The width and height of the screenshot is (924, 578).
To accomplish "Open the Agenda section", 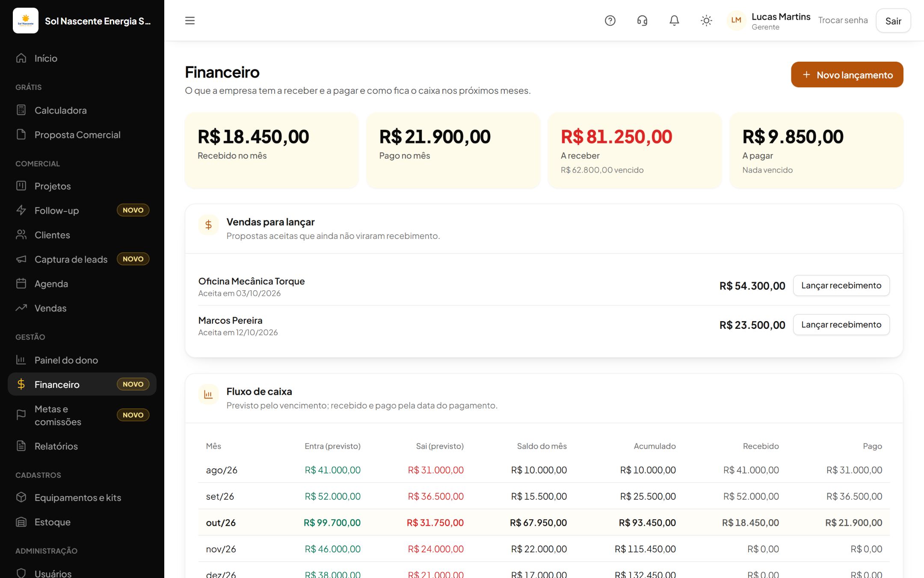I will [82, 284].
